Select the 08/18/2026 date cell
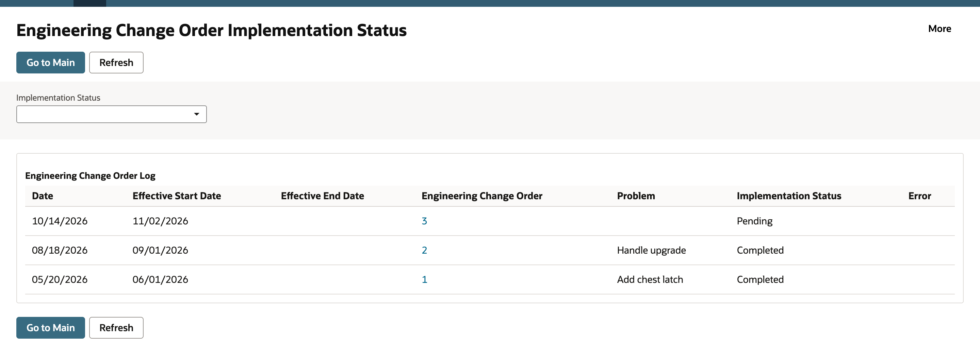The height and width of the screenshot is (340, 980). pos(60,250)
